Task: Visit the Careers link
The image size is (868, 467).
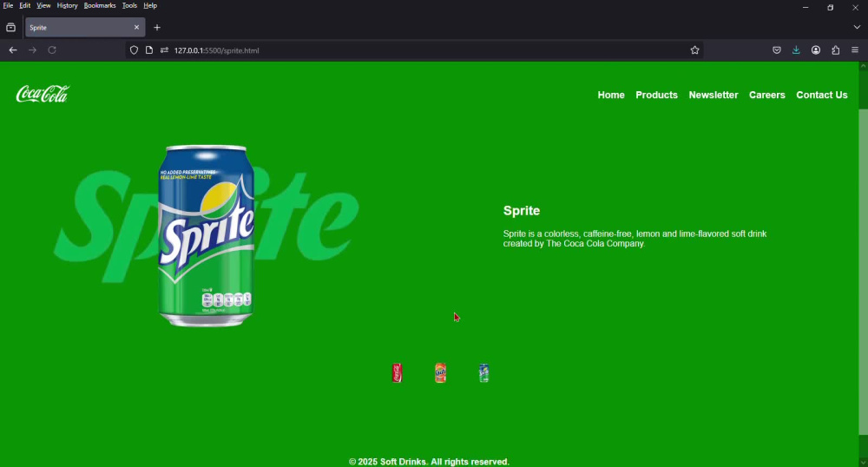Action: pos(766,95)
